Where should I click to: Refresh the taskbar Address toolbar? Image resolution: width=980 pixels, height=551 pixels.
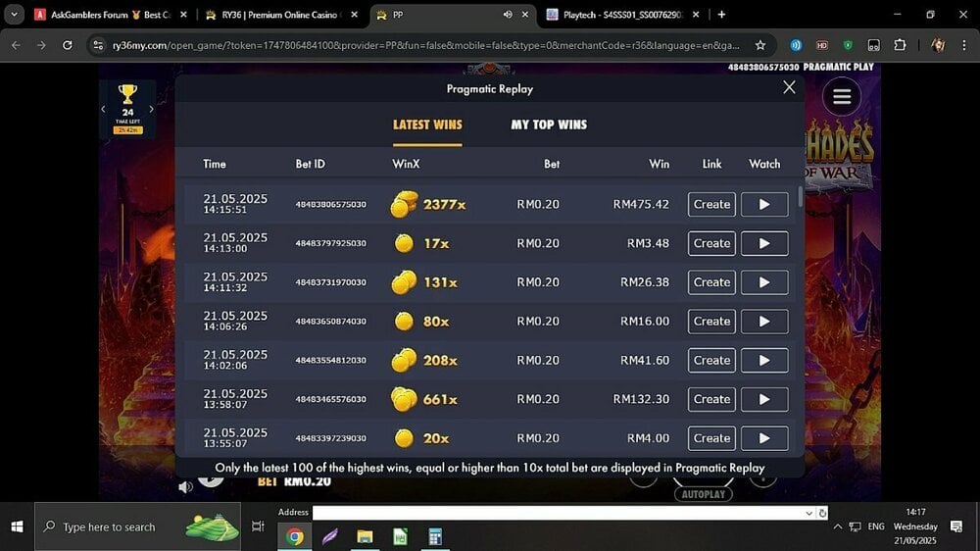822,513
